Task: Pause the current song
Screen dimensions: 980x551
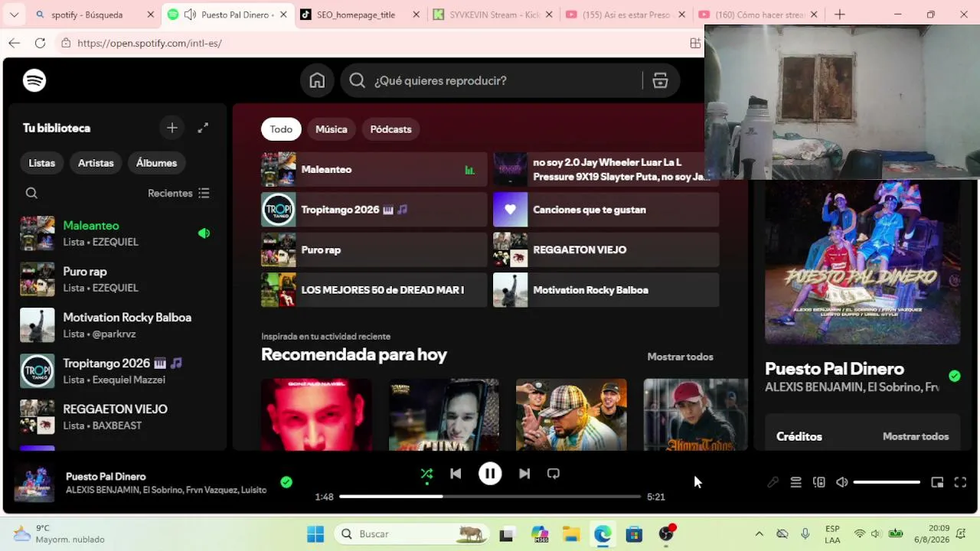Action: (490, 474)
